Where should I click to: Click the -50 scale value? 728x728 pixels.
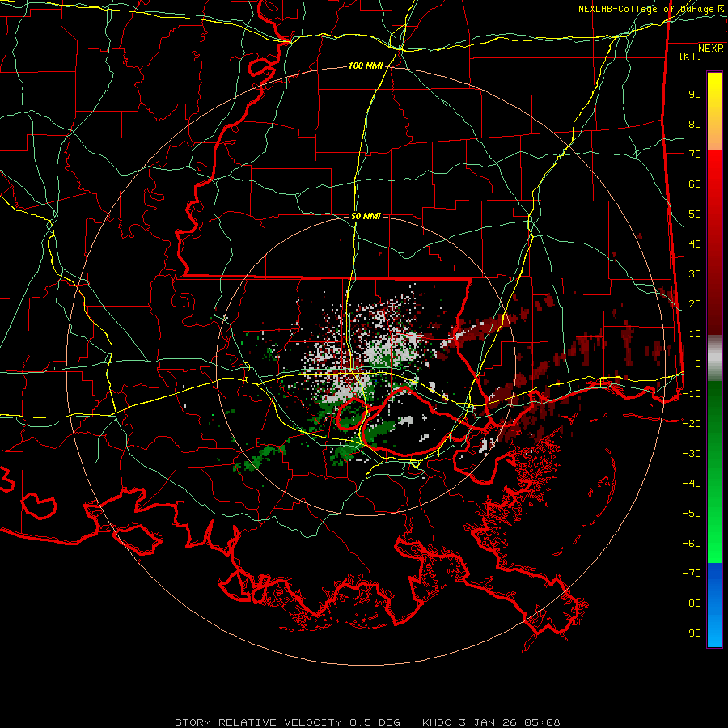coord(692,514)
